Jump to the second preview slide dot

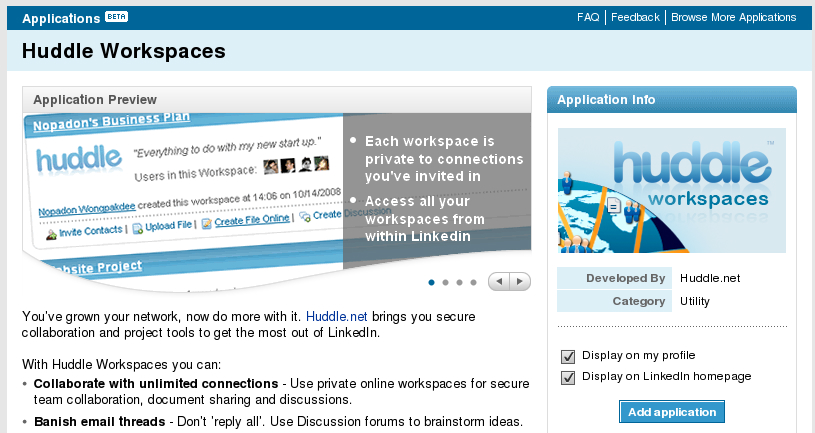[445, 283]
